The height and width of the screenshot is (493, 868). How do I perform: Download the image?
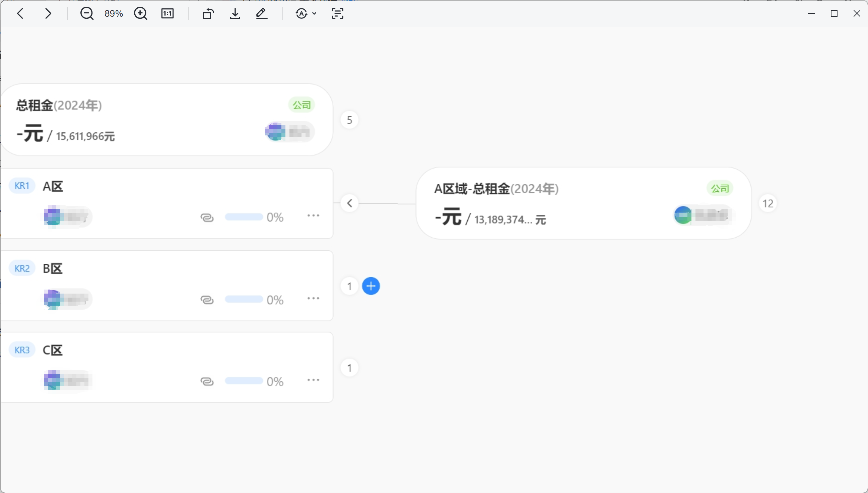click(x=235, y=13)
